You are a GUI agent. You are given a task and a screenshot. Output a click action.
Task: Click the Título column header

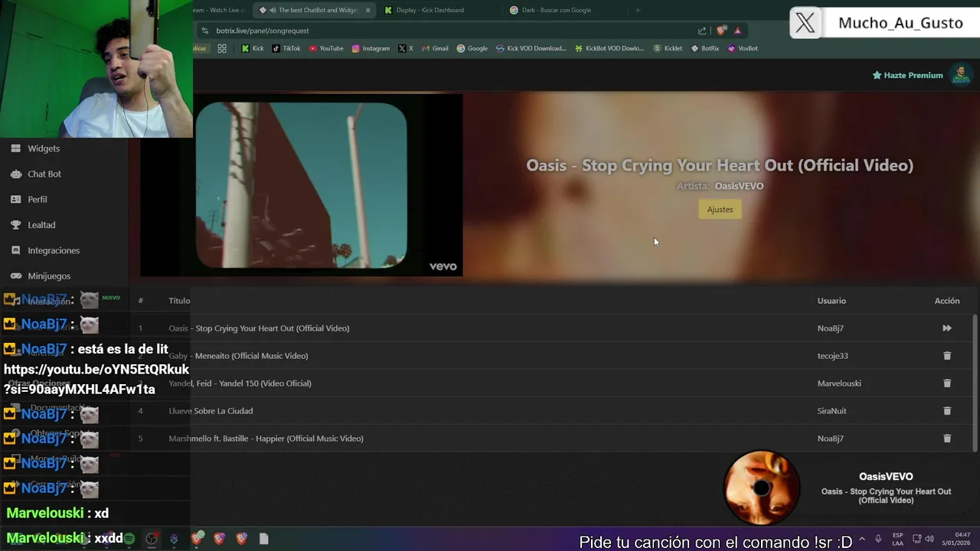pyautogui.click(x=179, y=301)
